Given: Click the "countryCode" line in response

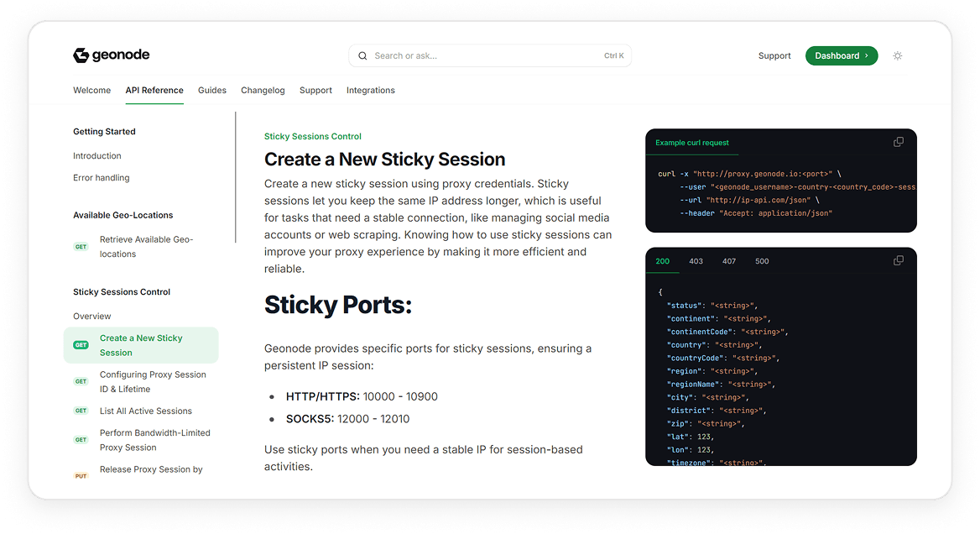Looking at the screenshot, I should (723, 359).
